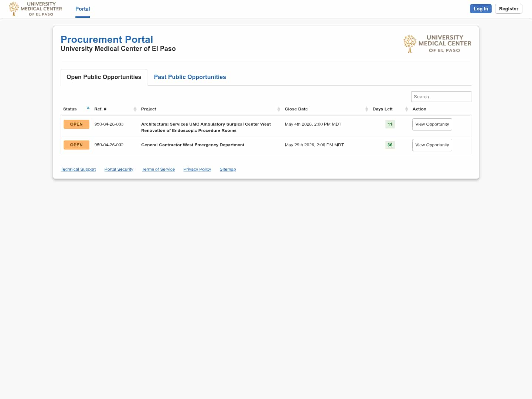Click the OPEN badge for 950-04-26-003

[76, 124]
